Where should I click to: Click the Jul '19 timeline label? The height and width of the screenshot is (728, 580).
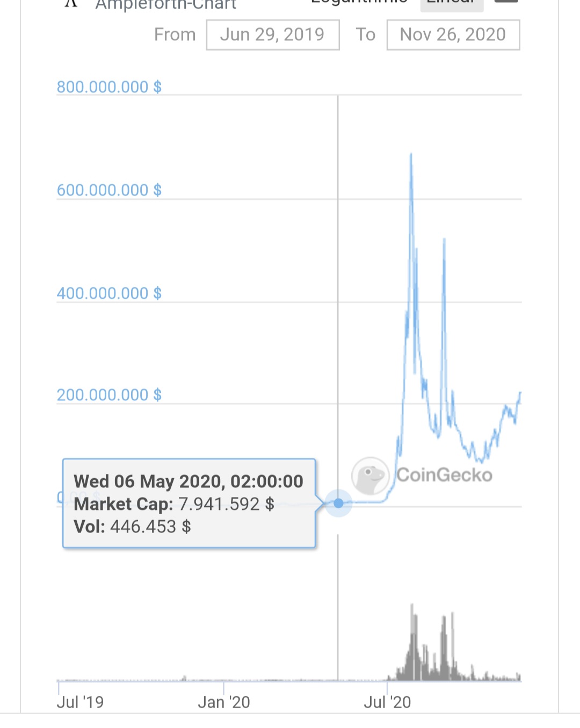pyautogui.click(x=80, y=702)
